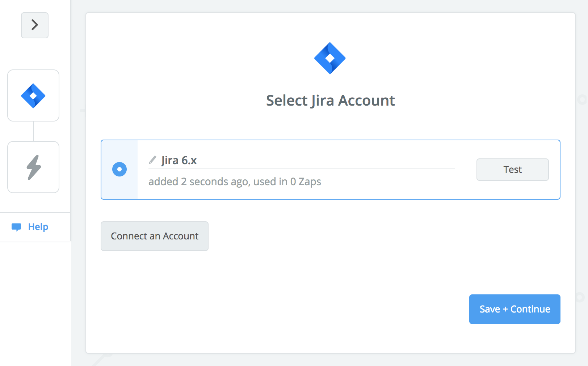The height and width of the screenshot is (366, 588).
Task: Open the lightning bolt action step
Action: pyautogui.click(x=33, y=167)
